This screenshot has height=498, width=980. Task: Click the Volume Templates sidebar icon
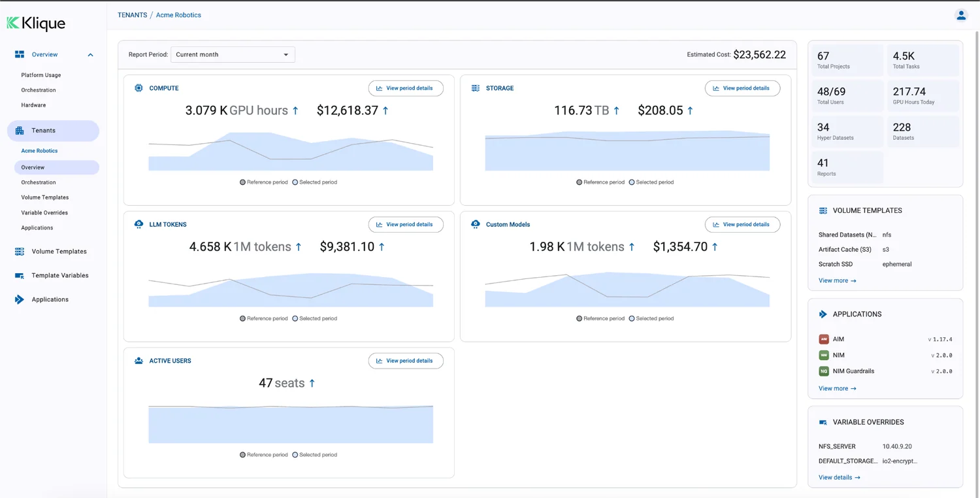(20, 251)
